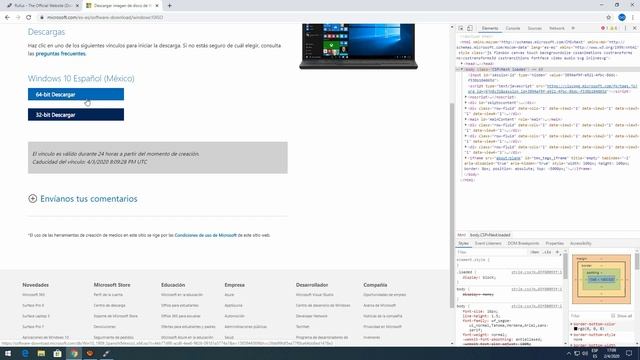The height and width of the screenshot is (360, 640).
Task: Click the box model content dimensions
Action: (x=602, y=280)
